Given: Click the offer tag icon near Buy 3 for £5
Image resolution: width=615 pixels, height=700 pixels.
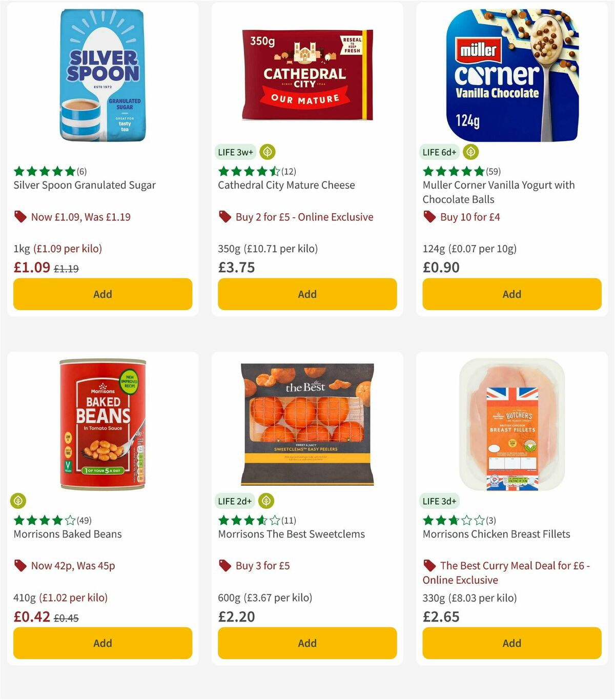Looking at the screenshot, I should click(x=224, y=566).
